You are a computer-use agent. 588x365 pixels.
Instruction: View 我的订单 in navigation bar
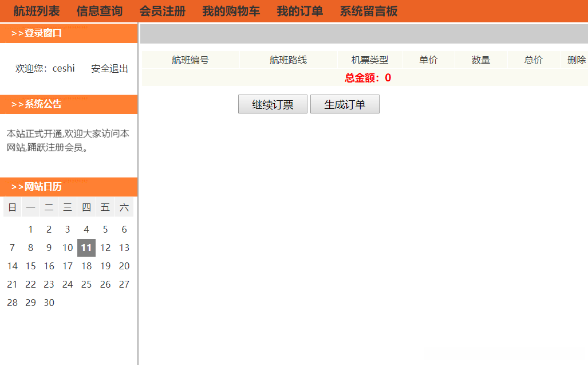pyautogui.click(x=300, y=11)
